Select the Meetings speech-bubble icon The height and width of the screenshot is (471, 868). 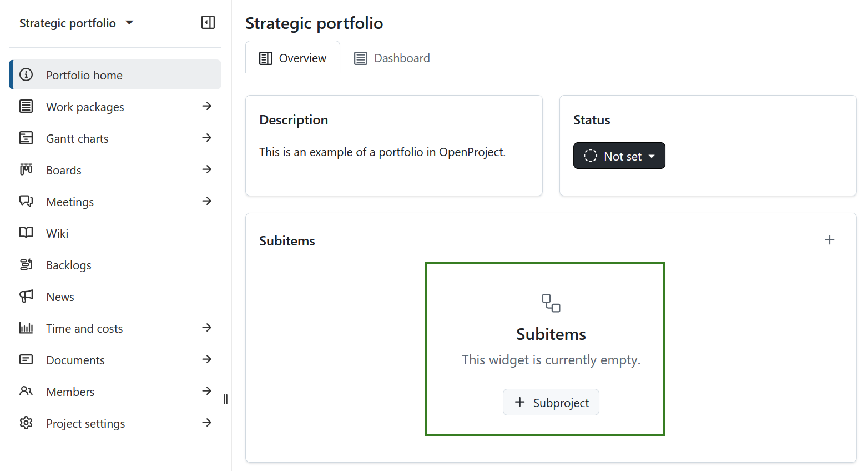tap(26, 201)
